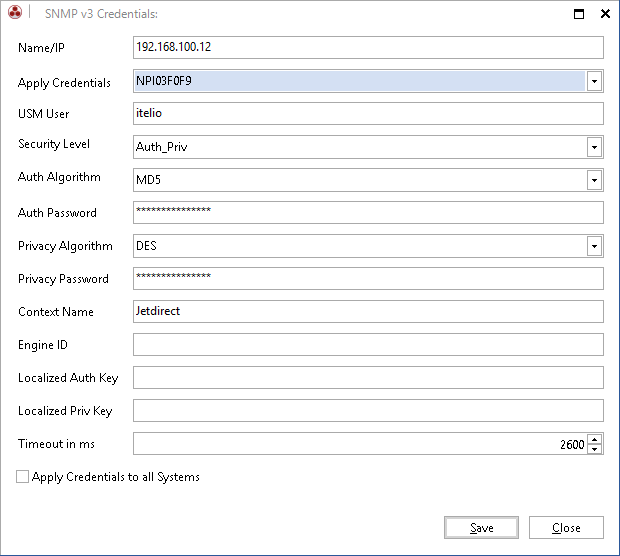Save the SNMP credentials
620x556 pixels.
[481, 528]
